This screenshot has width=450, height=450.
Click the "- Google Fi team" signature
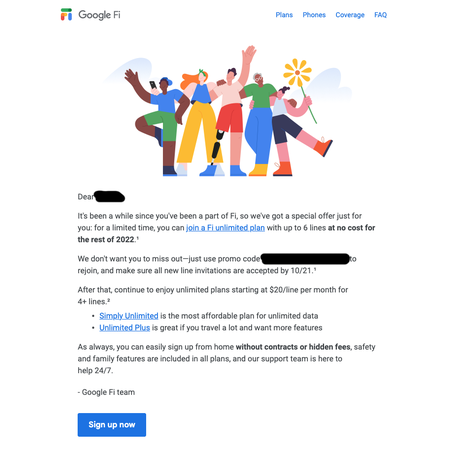106,392
